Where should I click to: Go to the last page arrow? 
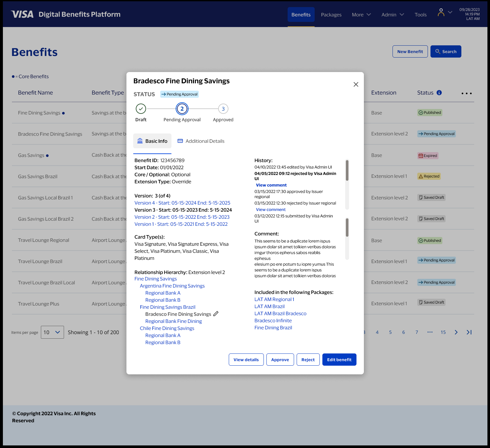point(469,332)
